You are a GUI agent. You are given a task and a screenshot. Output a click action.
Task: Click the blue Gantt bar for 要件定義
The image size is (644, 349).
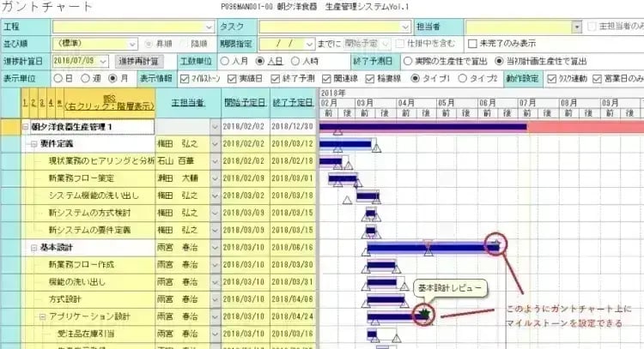346,144
